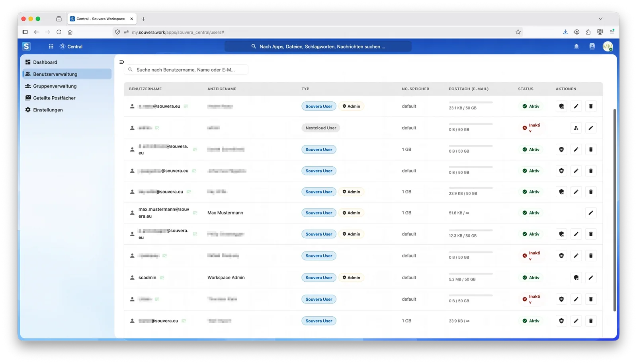Image resolution: width=637 pixels, height=364 pixels.
Task: Open the apps grid menu
Action: point(51,47)
